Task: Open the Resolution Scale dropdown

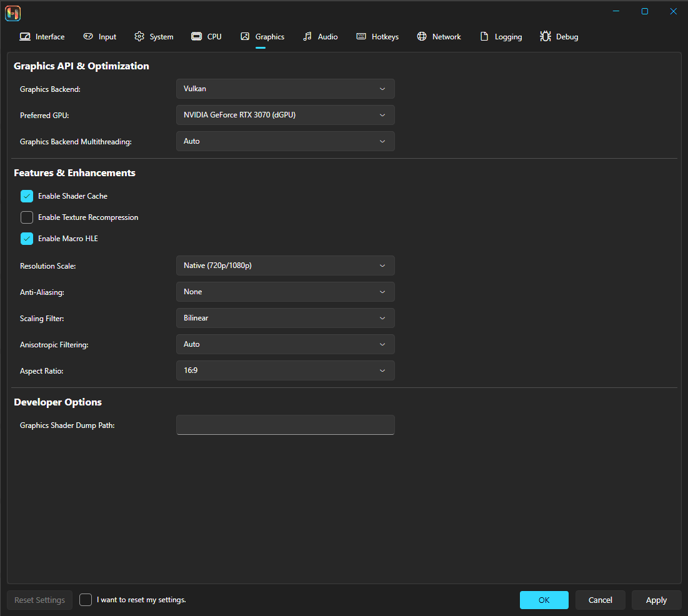Action: pyautogui.click(x=285, y=266)
